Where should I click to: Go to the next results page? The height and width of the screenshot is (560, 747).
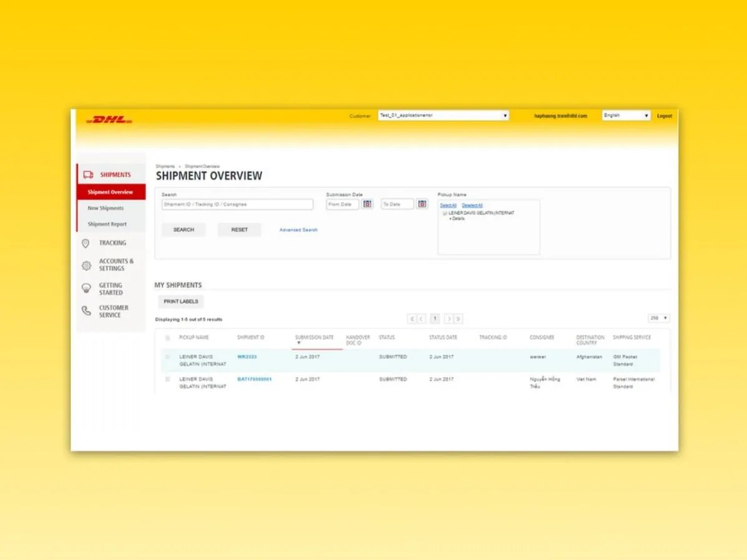(x=448, y=318)
